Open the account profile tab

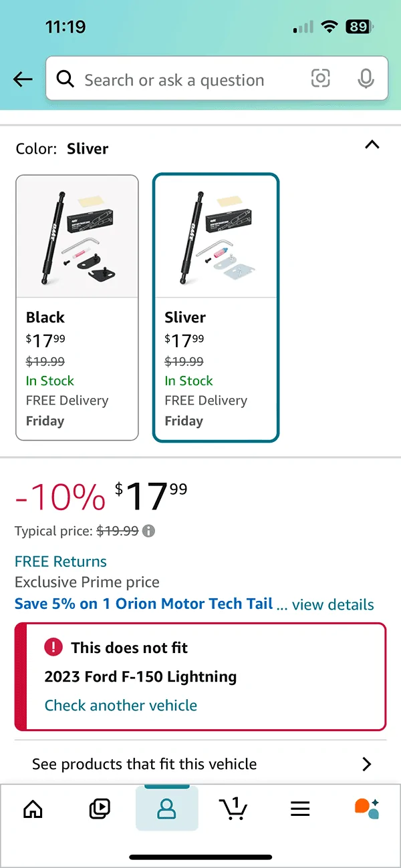tap(166, 809)
